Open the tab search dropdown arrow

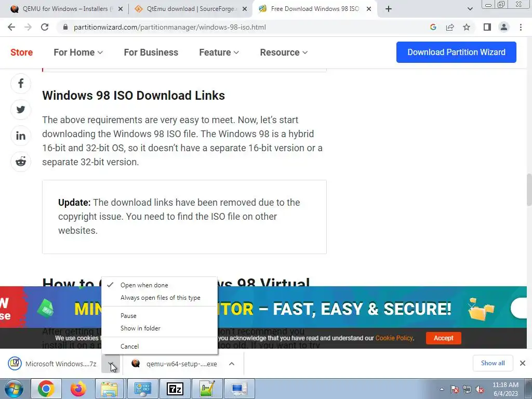pos(470,9)
